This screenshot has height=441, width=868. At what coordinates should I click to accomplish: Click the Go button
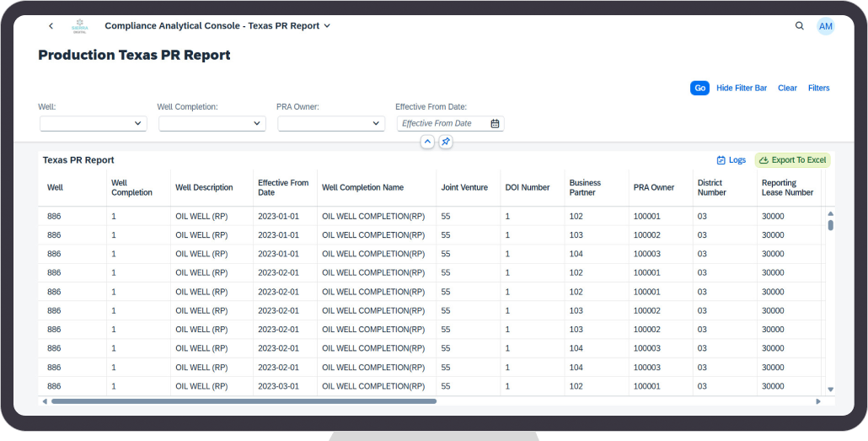[x=699, y=88]
